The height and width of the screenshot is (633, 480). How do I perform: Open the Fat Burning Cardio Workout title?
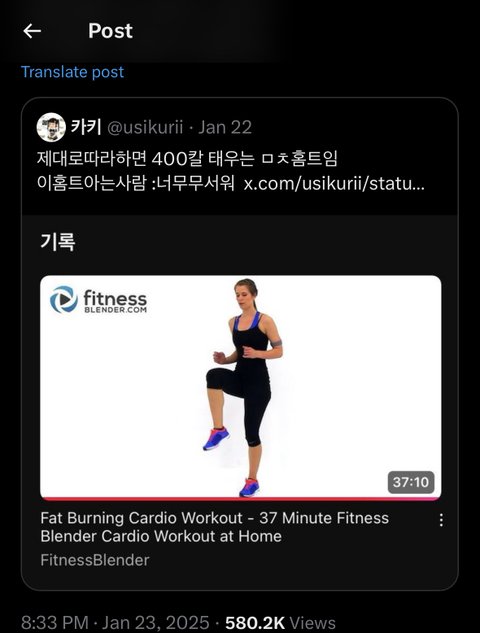coord(214,527)
